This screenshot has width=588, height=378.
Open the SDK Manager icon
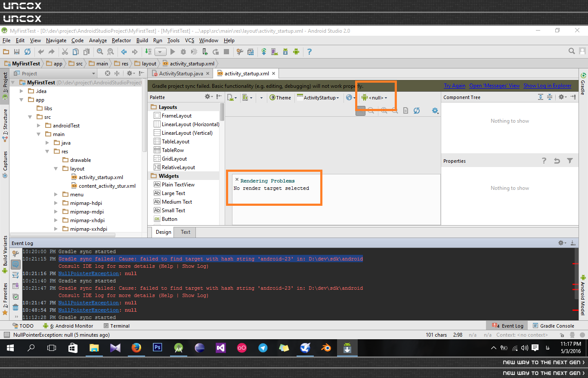(x=285, y=52)
